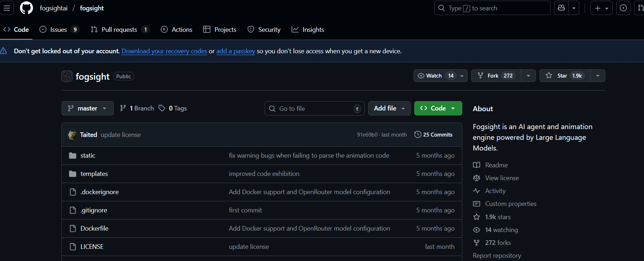Expand the master branch dropdown
The width and height of the screenshot is (644, 261).
click(87, 108)
